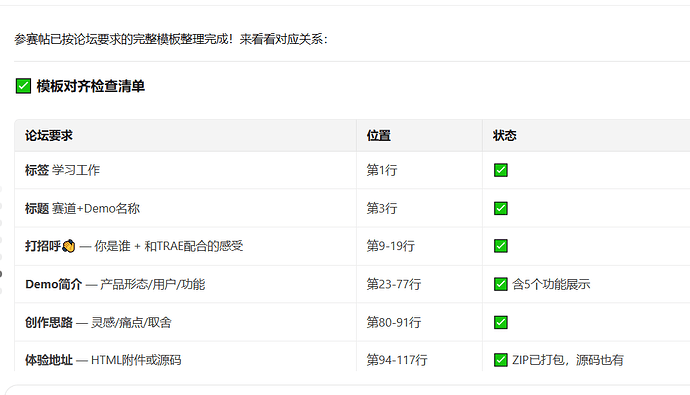Viewport: 690px width, 395px height.
Task: Click the green checkmark in the 体验地址 row
Action: coord(500,360)
